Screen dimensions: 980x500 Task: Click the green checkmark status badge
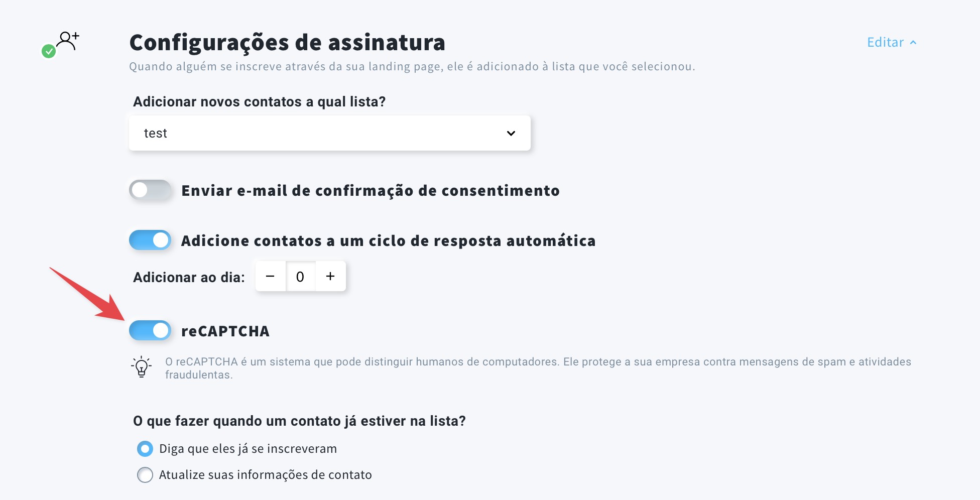[49, 51]
